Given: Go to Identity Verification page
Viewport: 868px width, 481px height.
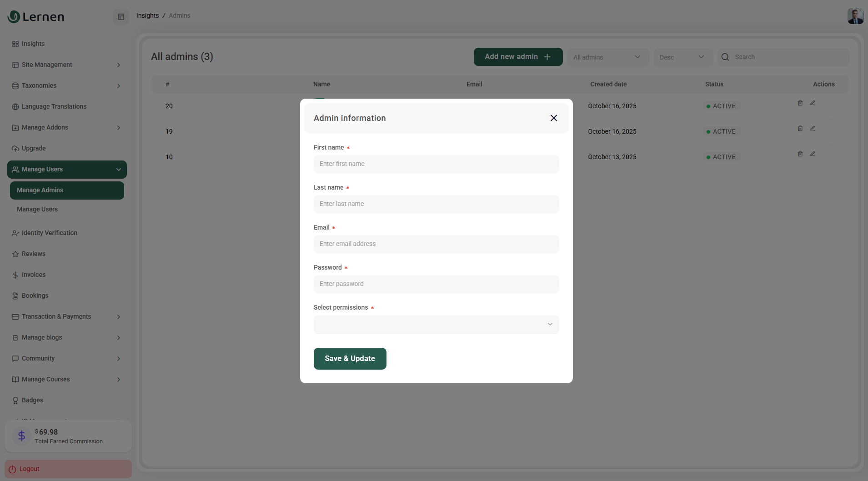Looking at the screenshot, I should pos(49,233).
